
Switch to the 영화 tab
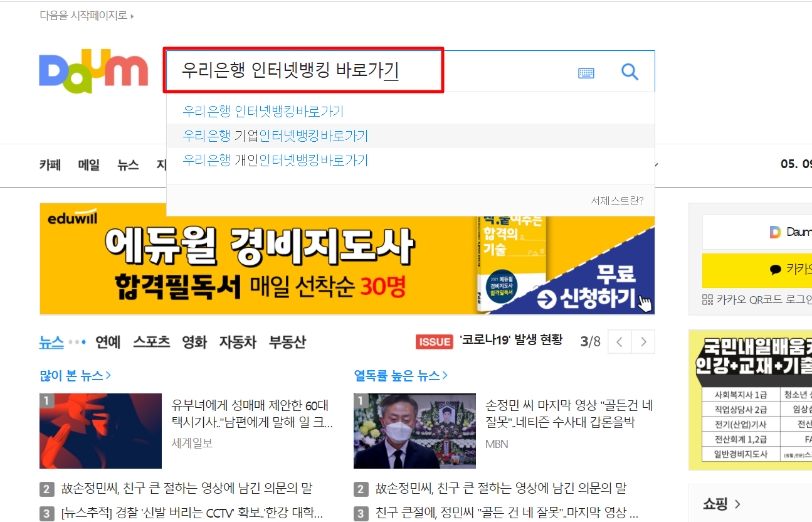tap(194, 342)
